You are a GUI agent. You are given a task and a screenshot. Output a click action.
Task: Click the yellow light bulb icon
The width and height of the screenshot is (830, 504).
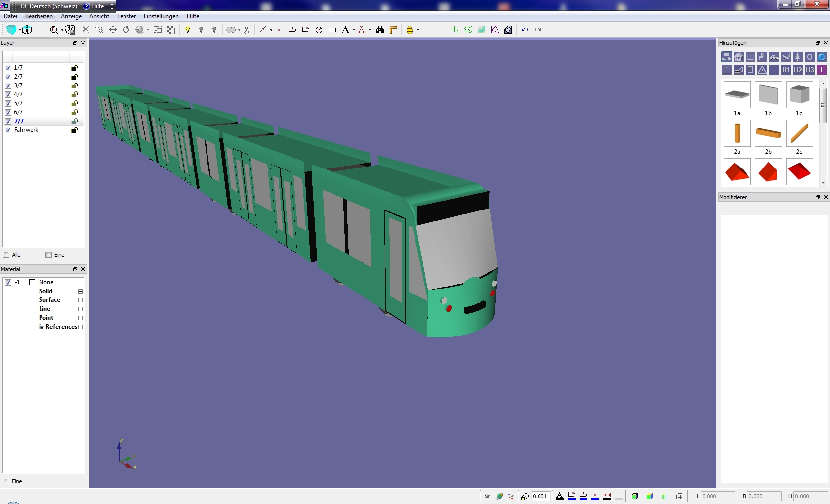point(188,30)
